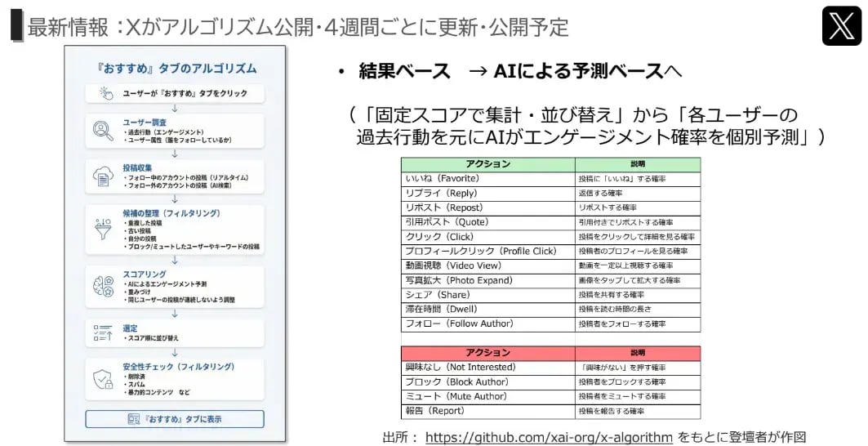The height and width of the screenshot is (446, 868).
Task: Click the red アクション header cell
Action: [487, 353]
